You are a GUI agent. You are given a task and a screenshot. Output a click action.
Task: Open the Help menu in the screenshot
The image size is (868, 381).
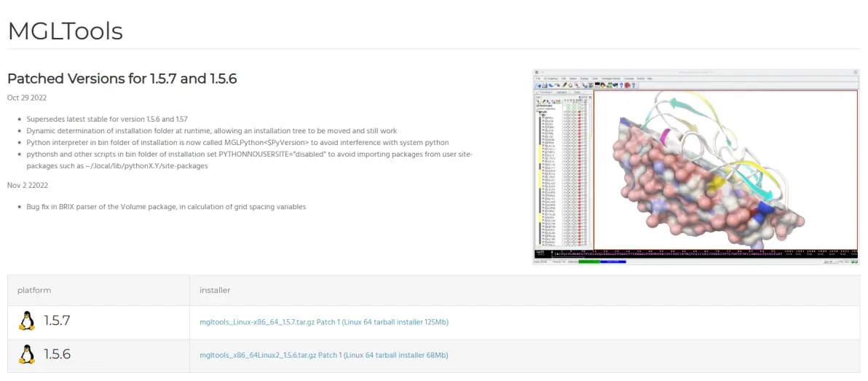[x=650, y=78]
